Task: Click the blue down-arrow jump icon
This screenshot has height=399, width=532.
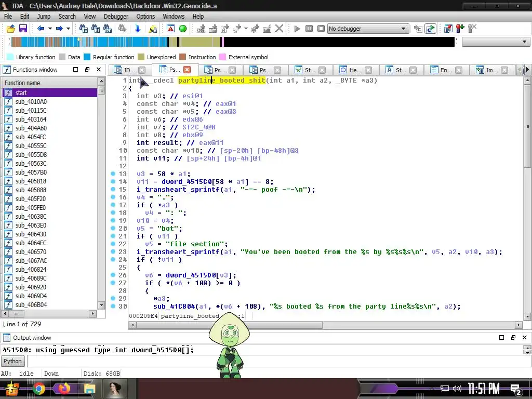Action: click(138, 29)
